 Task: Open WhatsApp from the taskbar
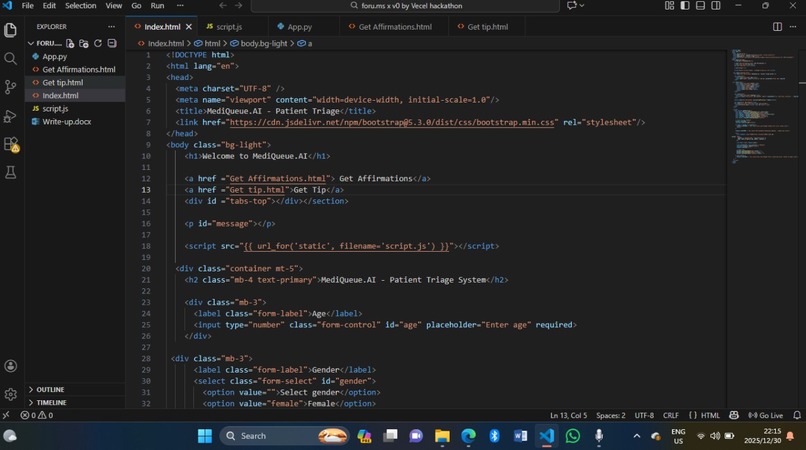573,436
